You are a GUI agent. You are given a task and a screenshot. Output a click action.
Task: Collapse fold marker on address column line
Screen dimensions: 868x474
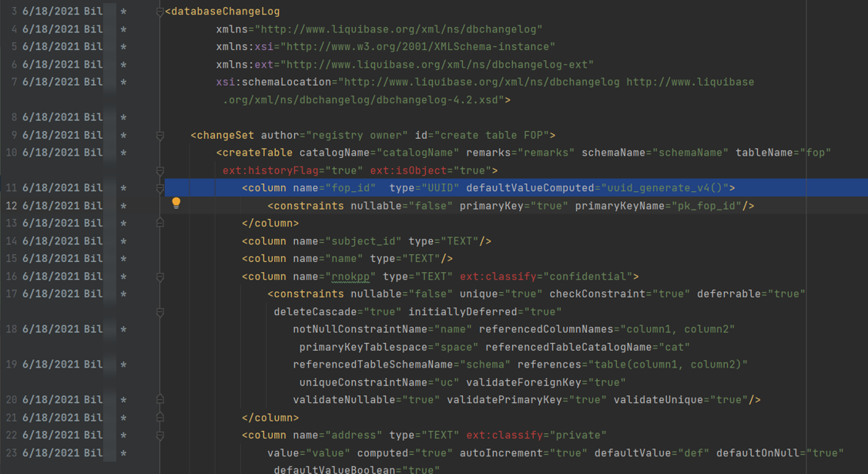pos(160,435)
